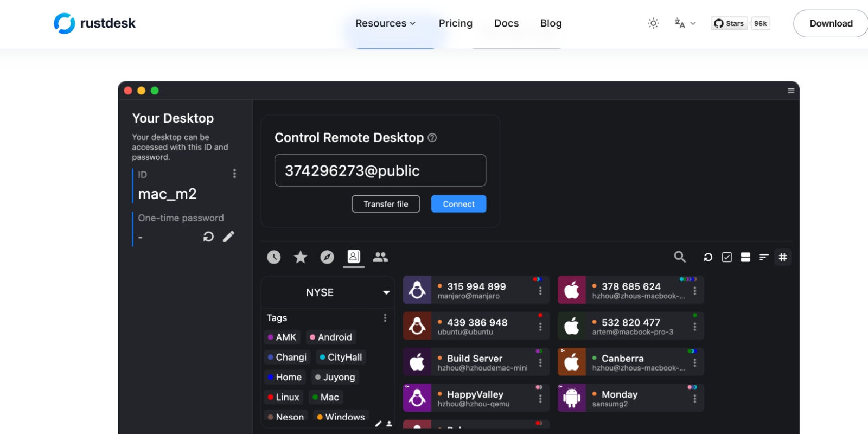868x434 pixels.
Task: Click the Connect button
Action: 458,204
